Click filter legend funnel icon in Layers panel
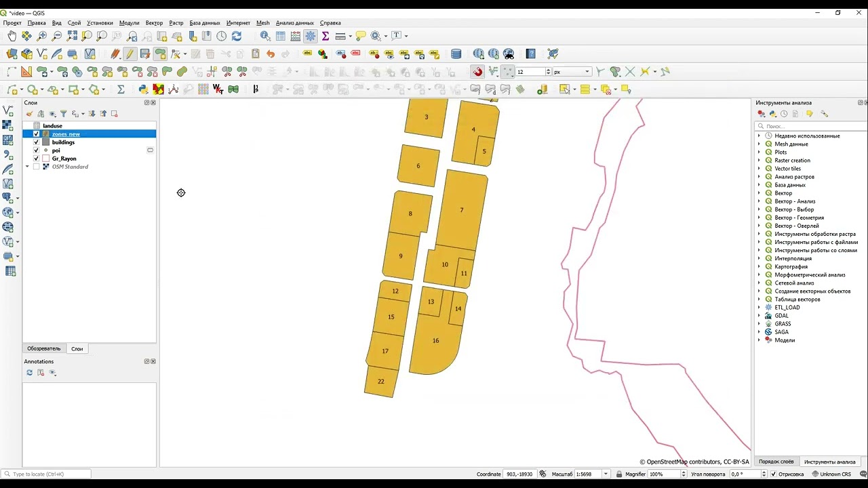The height and width of the screenshot is (488, 868). point(64,114)
